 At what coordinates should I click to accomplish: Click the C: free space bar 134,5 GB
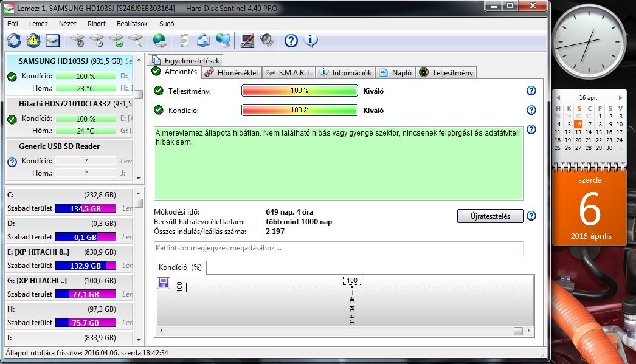click(86, 209)
